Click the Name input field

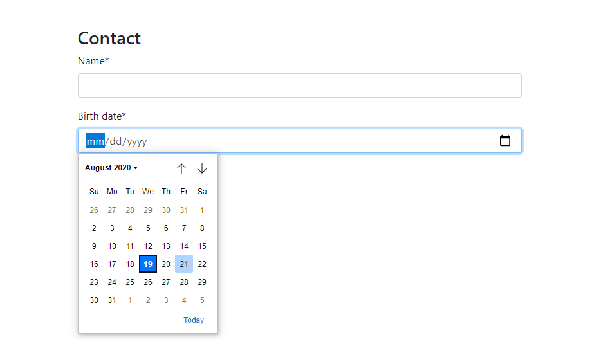[x=299, y=86]
